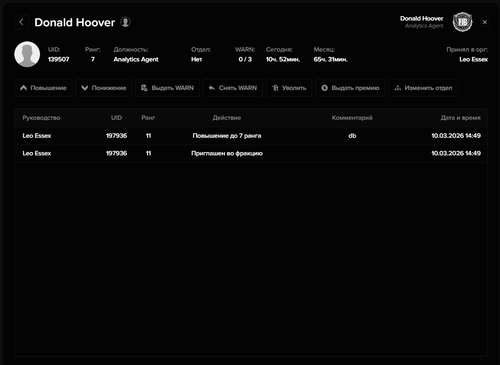Click the coin icon on Выдать премию
Viewport: 500px width, 365px height.
tap(325, 88)
